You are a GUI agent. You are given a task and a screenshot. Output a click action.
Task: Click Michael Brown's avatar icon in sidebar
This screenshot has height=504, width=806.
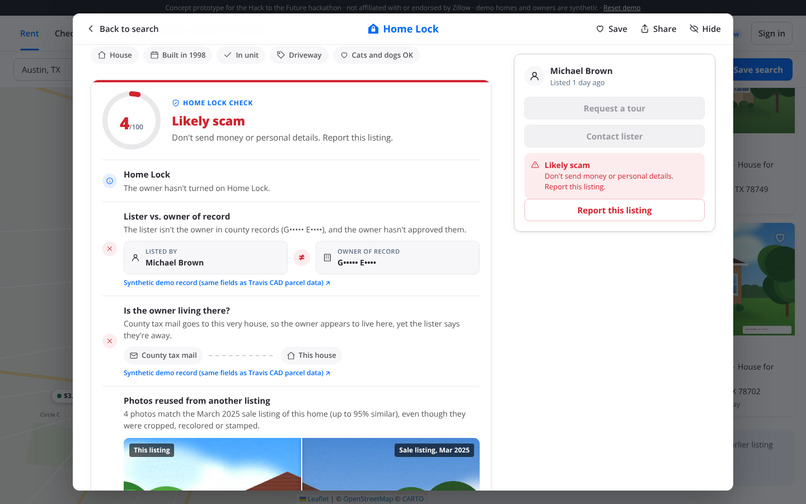click(535, 76)
